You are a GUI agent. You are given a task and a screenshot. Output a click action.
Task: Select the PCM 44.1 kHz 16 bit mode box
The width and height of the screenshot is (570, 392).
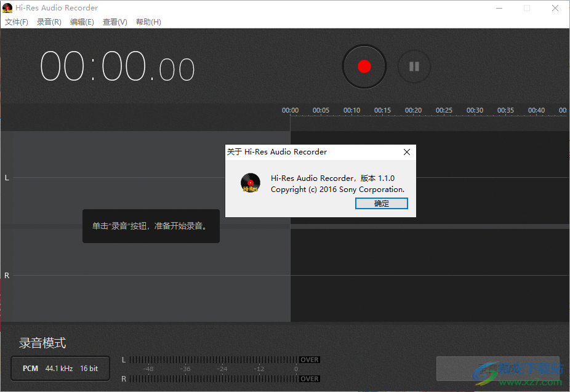[60, 368]
